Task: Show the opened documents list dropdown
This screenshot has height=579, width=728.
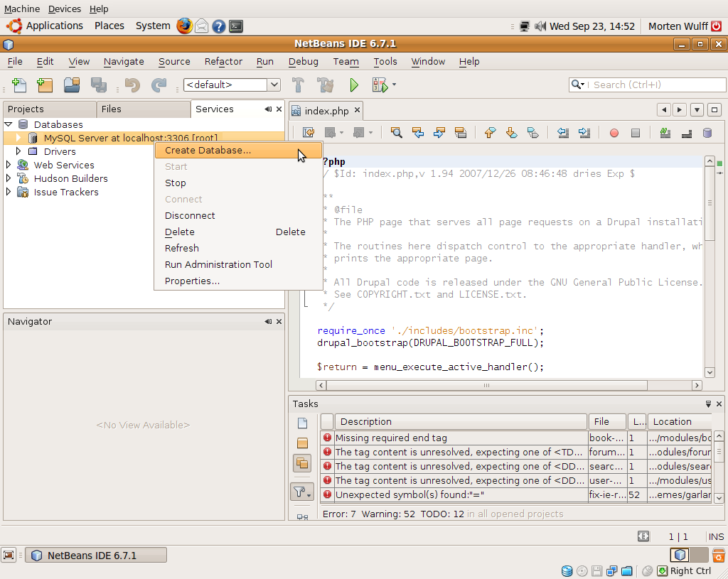Action: (x=697, y=110)
